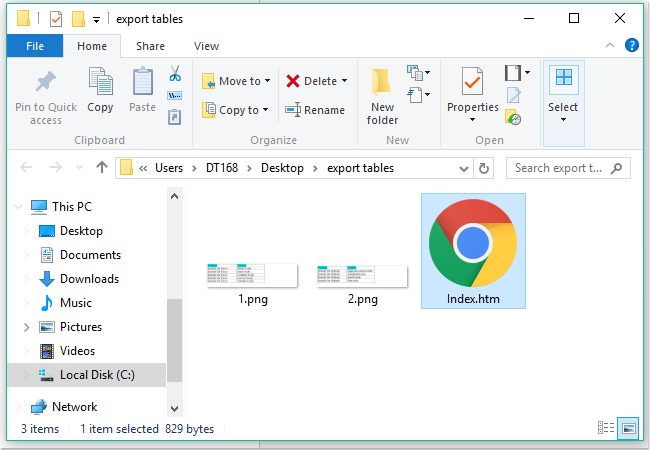Switch to large icons view in status bar

tap(628, 428)
